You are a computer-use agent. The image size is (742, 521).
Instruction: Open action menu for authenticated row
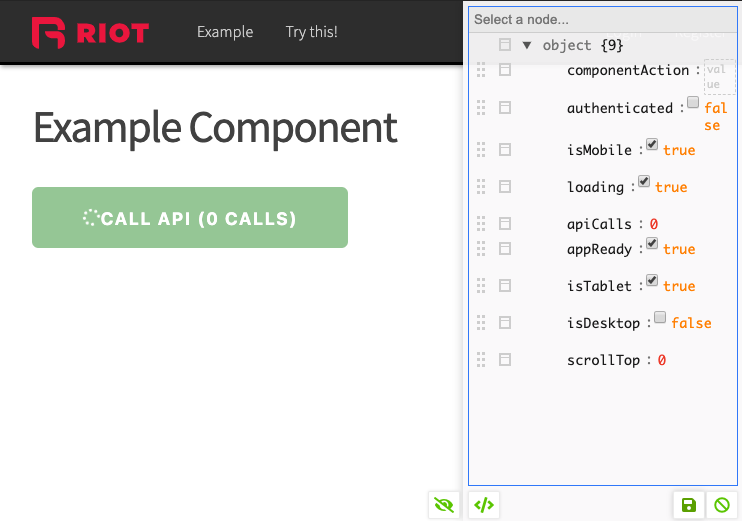pos(505,108)
